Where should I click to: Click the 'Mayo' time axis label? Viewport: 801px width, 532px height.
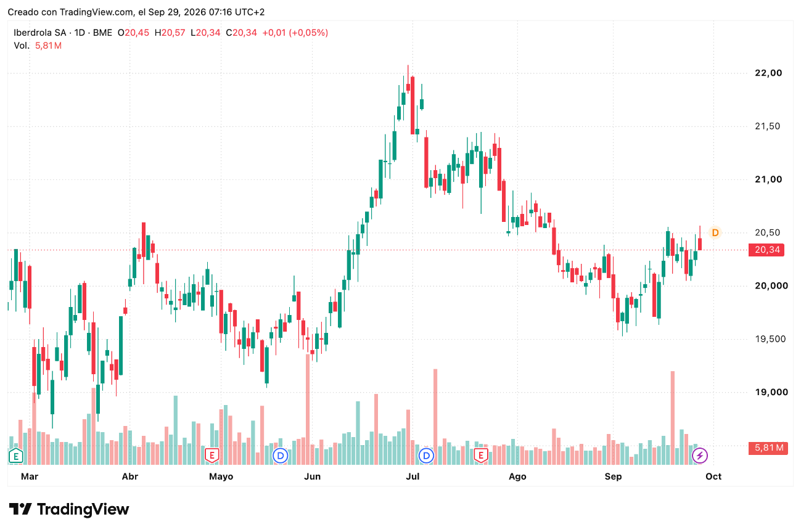tap(221, 477)
